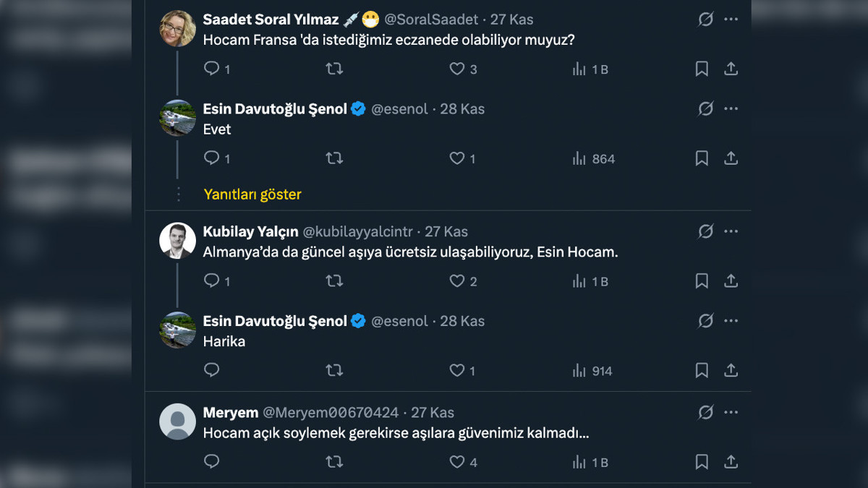Like Meryem's tweet about aşılar

457,462
